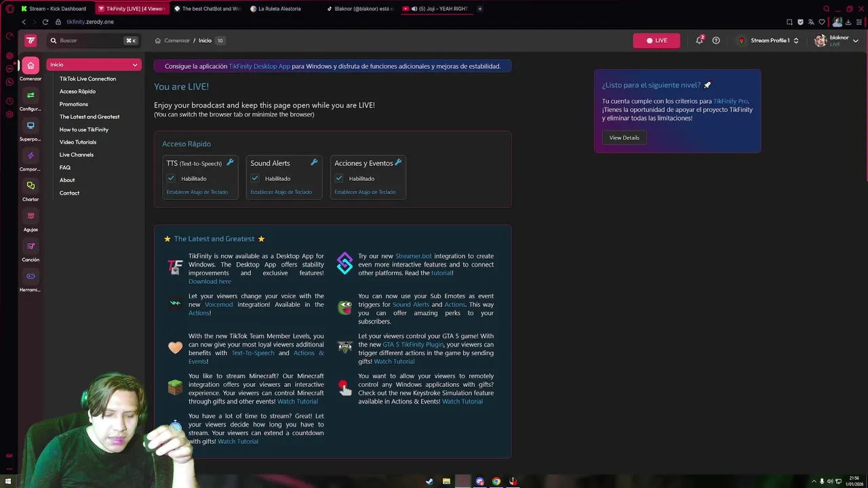Open the blaknor account dropdown
Image resolution: width=868 pixels, height=488 pixels.
[x=837, y=41]
